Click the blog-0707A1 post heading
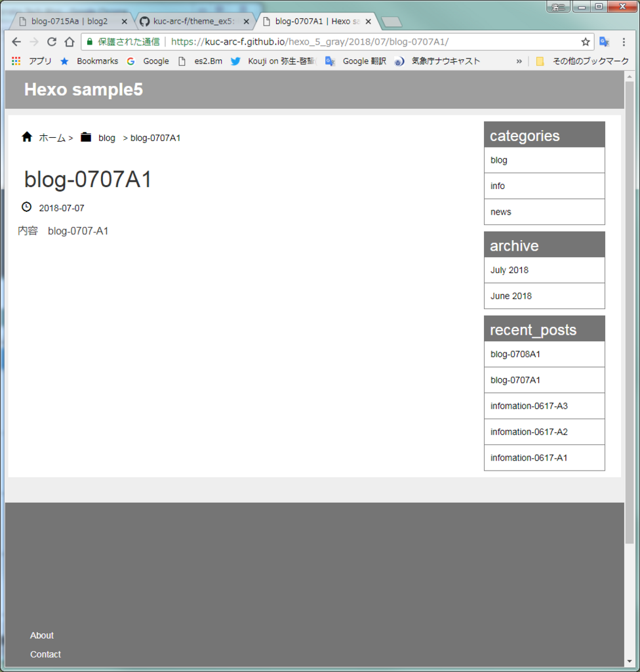 click(x=88, y=178)
